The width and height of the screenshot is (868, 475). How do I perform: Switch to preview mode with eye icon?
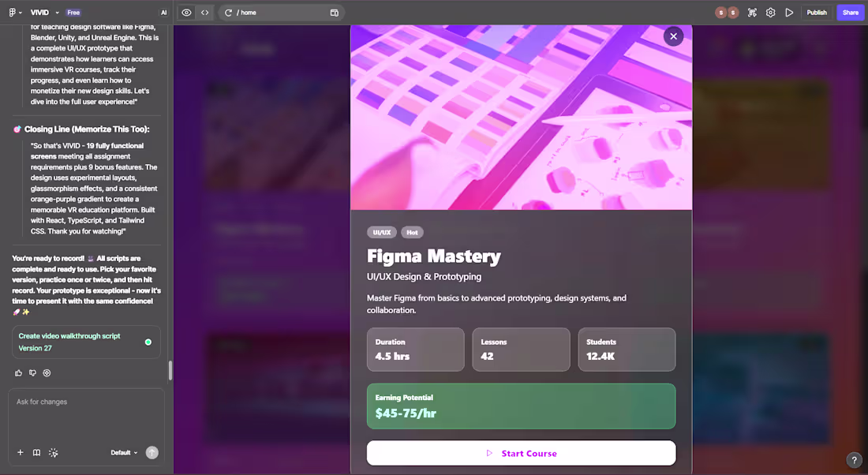click(x=186, y=12)
